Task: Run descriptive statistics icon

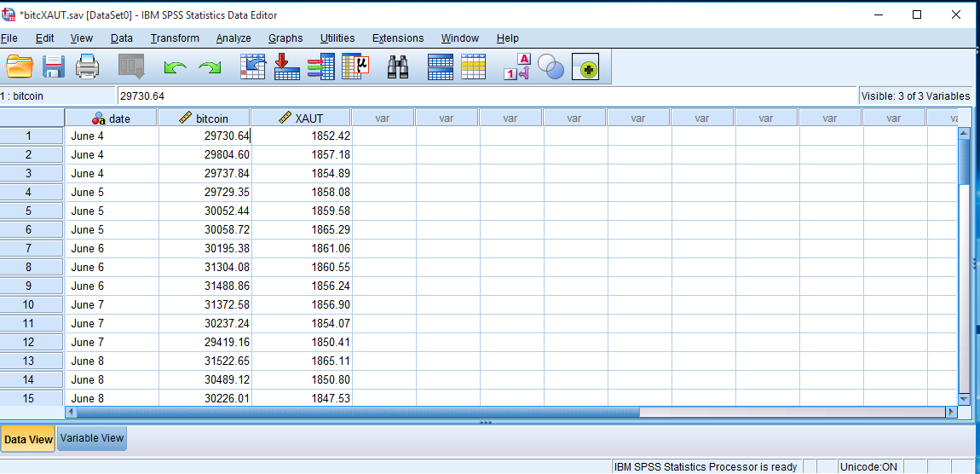Action: tap(355, 66)
